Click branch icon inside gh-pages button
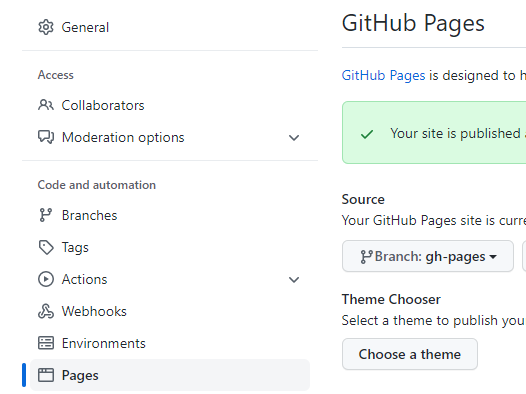 click(366, 257)
